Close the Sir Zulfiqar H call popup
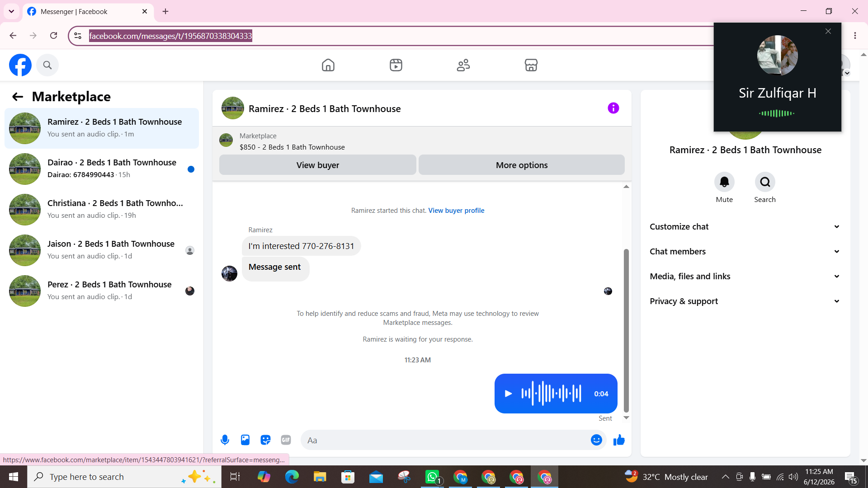Image resolution: width=868 pixels, height=488 pixels. pos(828,31)
